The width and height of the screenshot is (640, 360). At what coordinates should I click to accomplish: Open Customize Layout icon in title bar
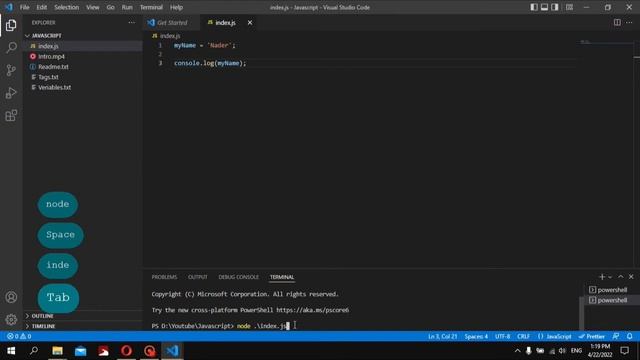click(569, 7)
